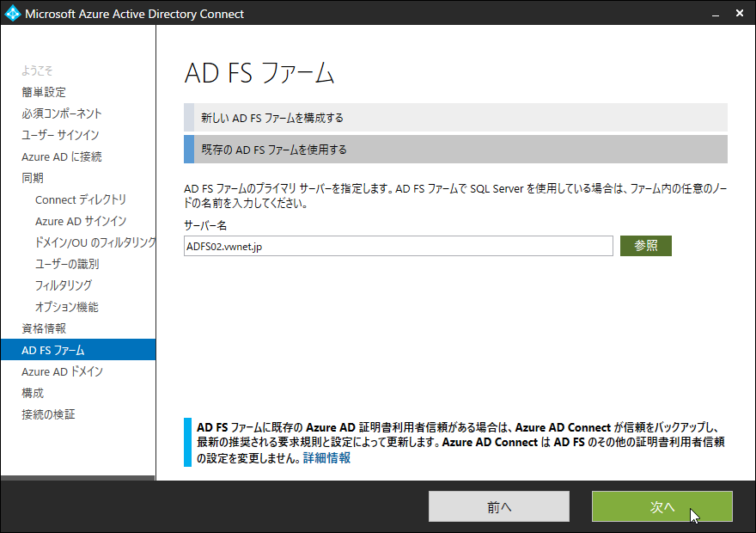The width and height of the screenshot is (756, 533).
Task: Select 接続の検証 step in sidebar
Action: [x=48, y=414]
